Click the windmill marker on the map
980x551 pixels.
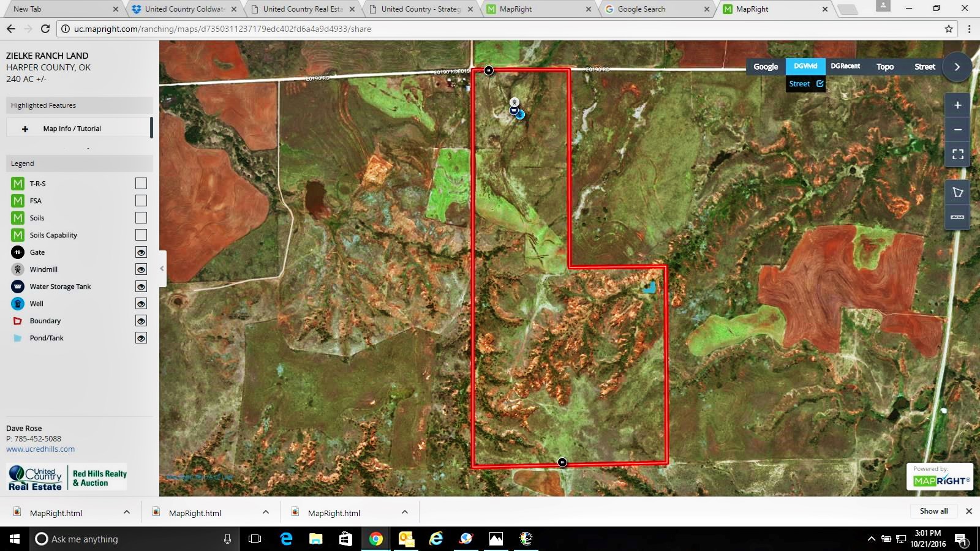[x=514, y=102]
